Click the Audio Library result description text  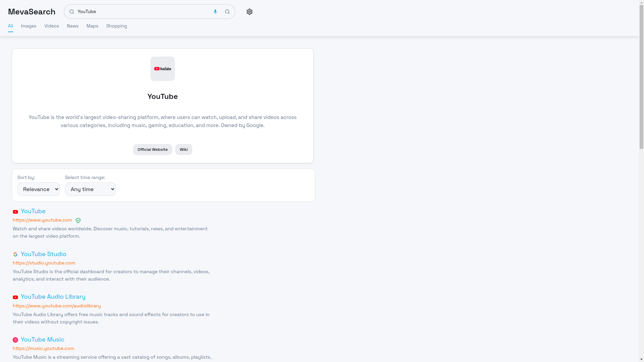click(x=111, y=318)
